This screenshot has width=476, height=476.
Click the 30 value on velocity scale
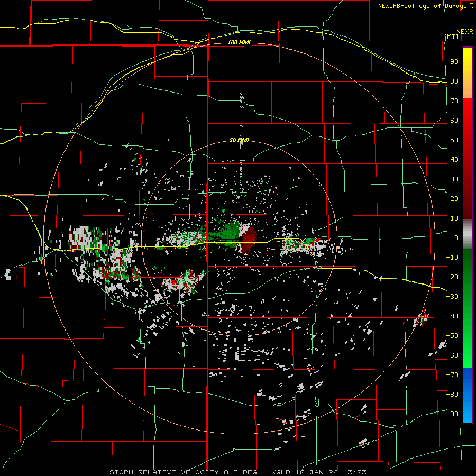[x=454, y=179]
